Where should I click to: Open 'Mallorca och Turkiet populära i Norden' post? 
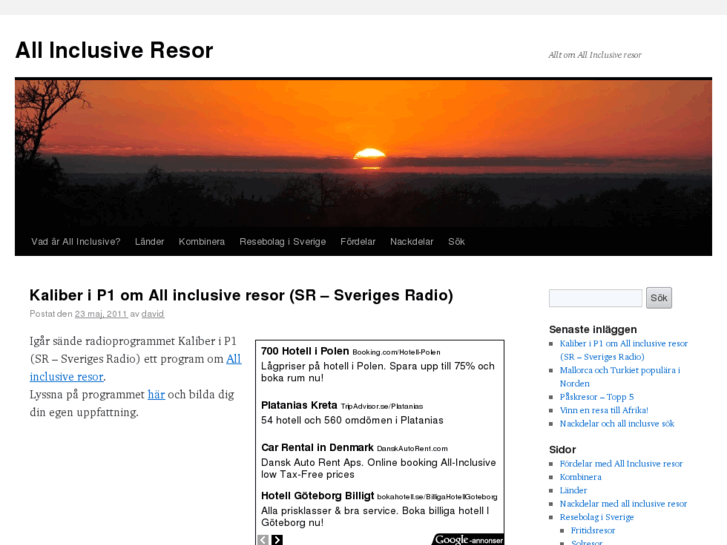click(620, 377)
